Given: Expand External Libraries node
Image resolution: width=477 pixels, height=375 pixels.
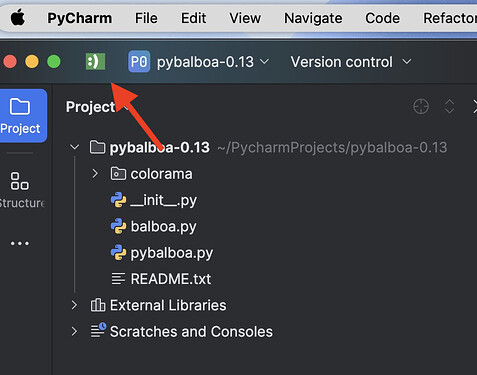Looking at the screenshot, I should point(74,305).
